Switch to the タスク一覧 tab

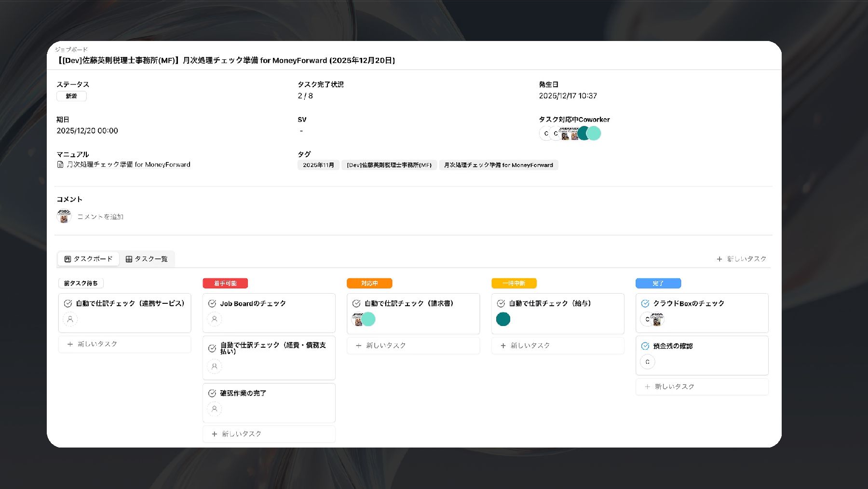pyautogui.click(x=147, y=259)
